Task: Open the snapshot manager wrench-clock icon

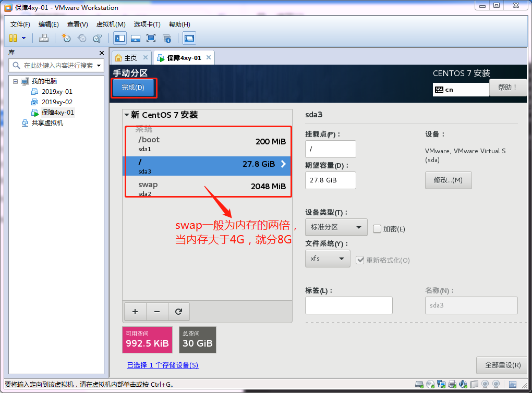Action: coord(98,38)
